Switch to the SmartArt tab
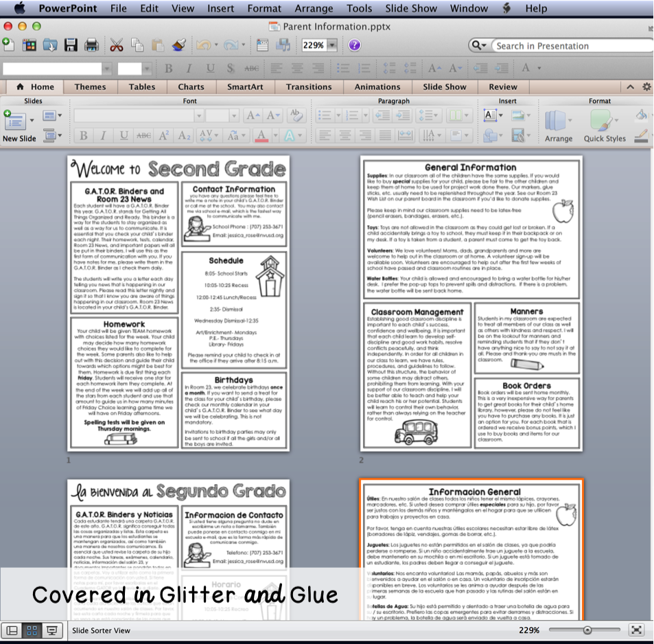This screenshot has width=654, height=644. 245,87
